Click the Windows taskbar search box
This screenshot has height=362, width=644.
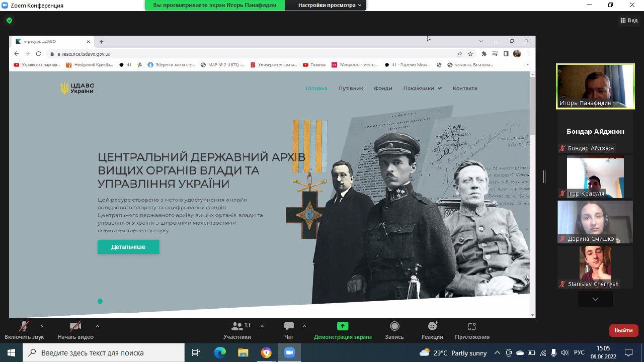pos(105,352)
